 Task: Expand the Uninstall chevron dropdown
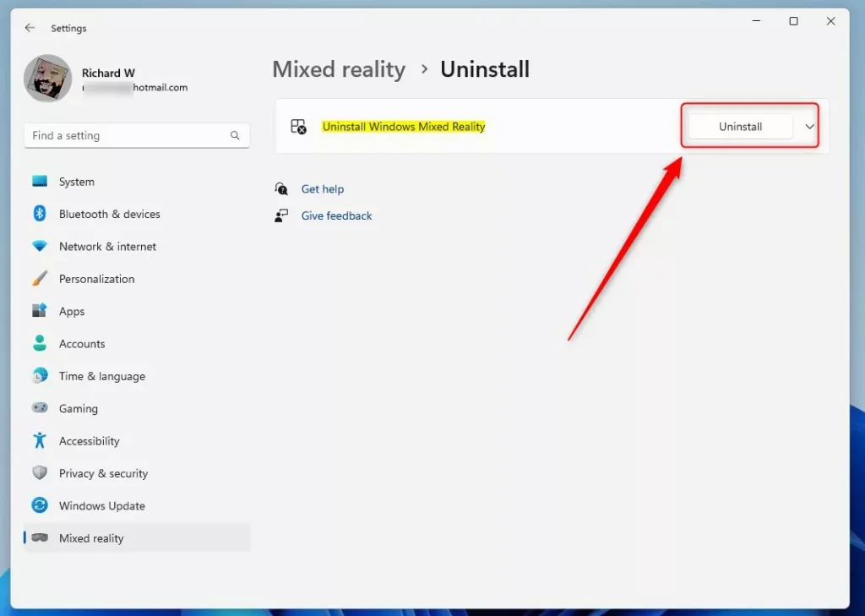809,127
